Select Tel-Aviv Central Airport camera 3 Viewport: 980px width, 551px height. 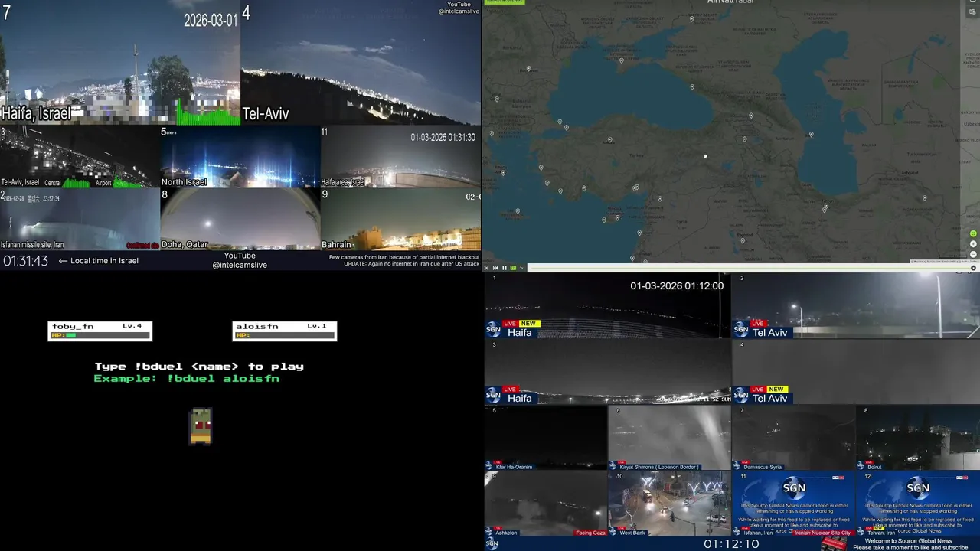(x=80, y=157)
